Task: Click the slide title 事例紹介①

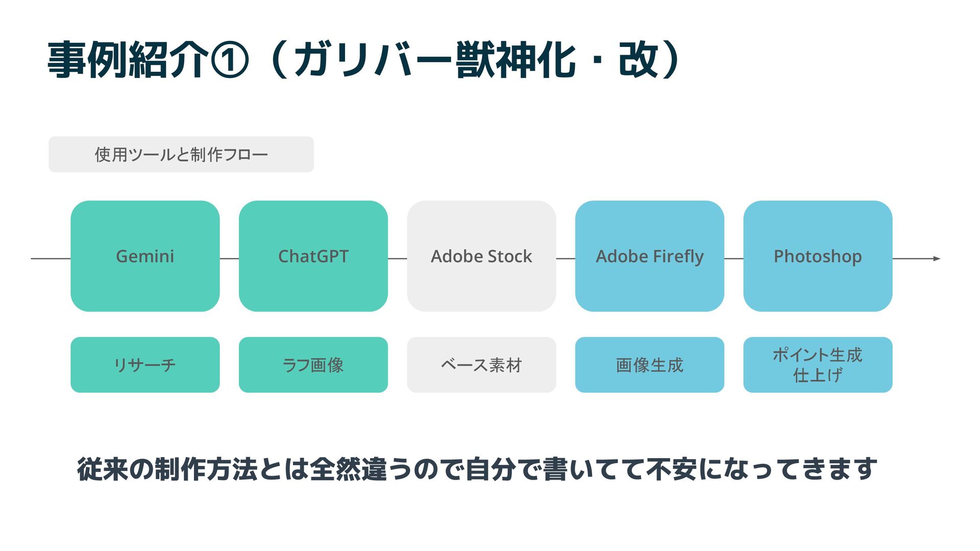Action: pos(148,60)
